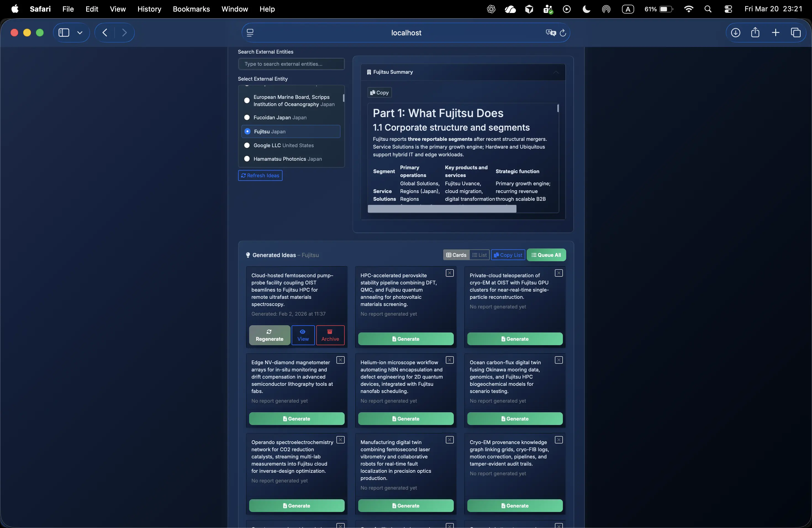Click the Safari sidebar toggle icon
The image size is (812, 528).
(64, 32)
